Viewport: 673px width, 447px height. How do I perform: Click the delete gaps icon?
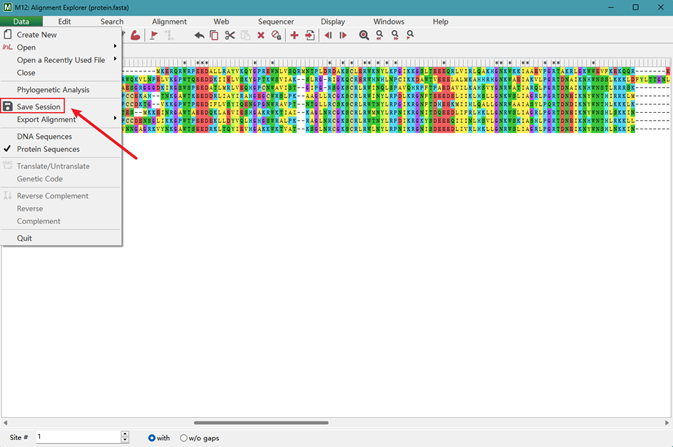[276, 35]
